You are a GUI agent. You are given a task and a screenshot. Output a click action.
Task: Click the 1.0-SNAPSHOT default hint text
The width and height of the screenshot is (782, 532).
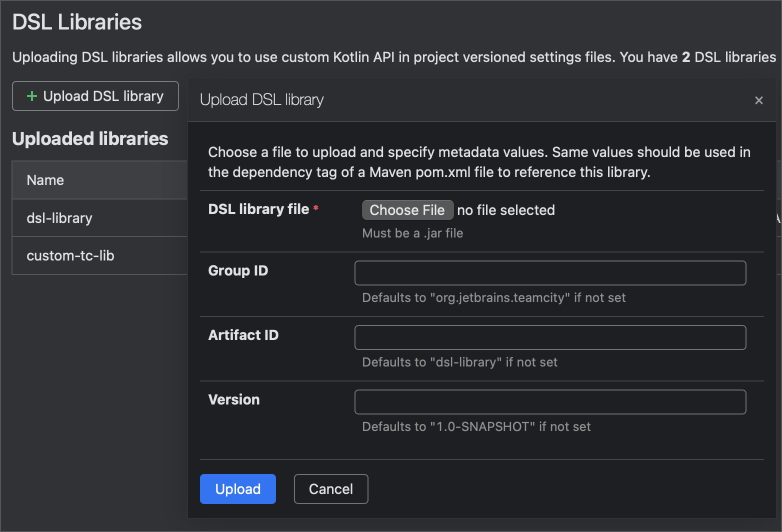476,426
